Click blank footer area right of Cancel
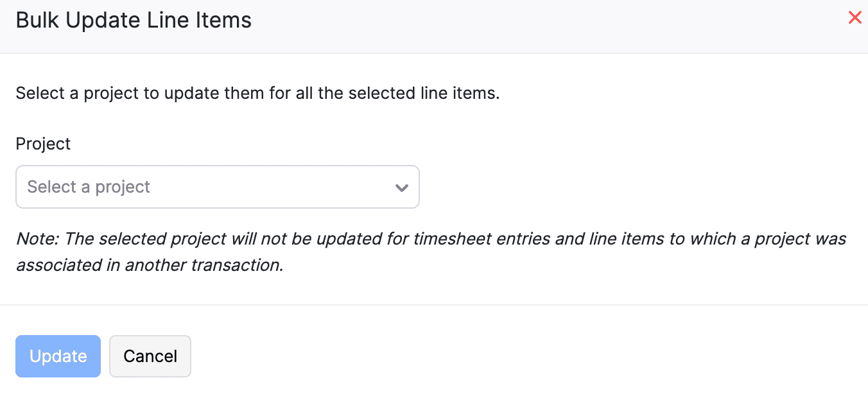The image size is (868, 398). [x=514, y=356]
